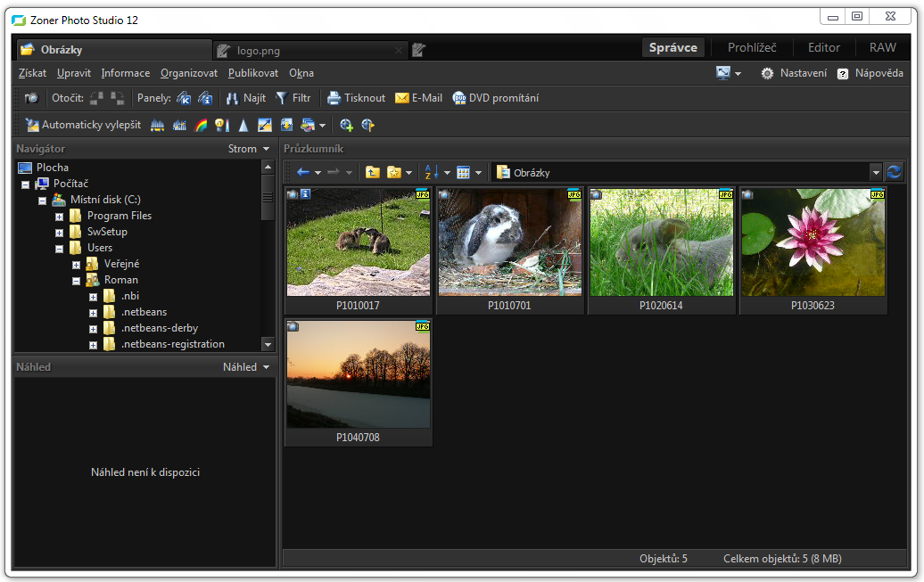The image size is (924, 582).
Task: Open the Okna menu
Action: pos(301,73)
